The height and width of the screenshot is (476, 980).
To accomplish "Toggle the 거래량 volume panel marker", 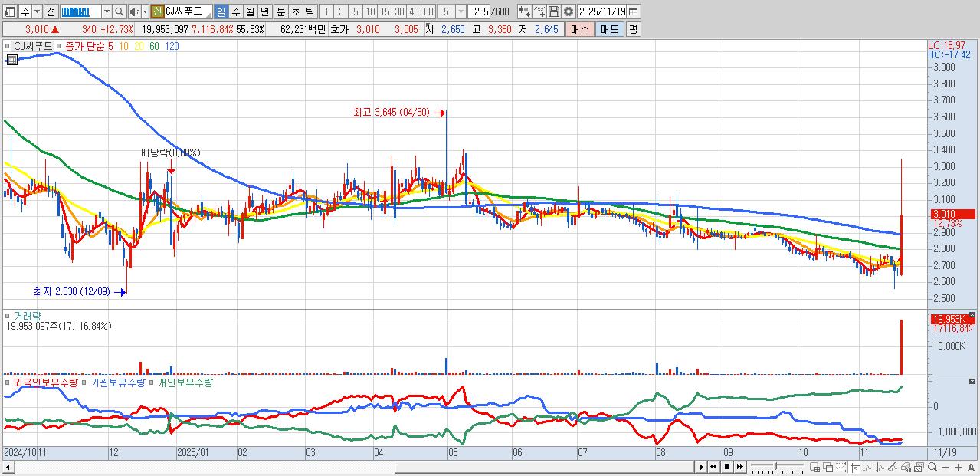I will pos(8,316).
